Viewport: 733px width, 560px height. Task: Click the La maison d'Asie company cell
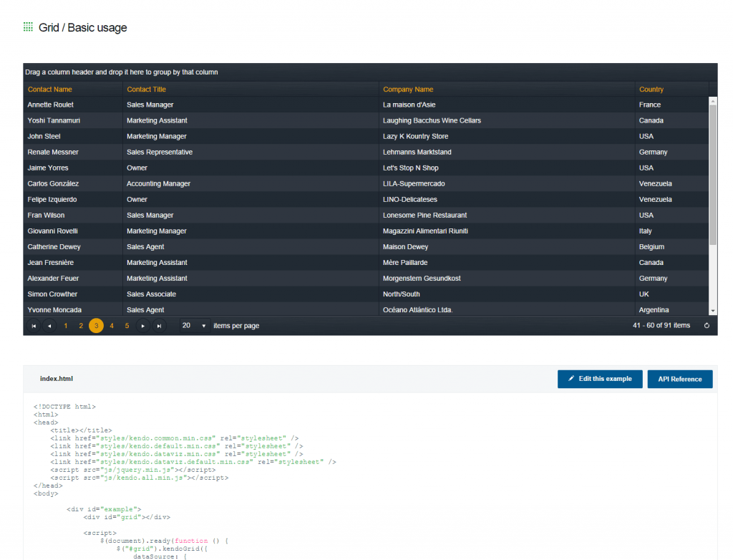pyautogui.click(x=507, y=105)
